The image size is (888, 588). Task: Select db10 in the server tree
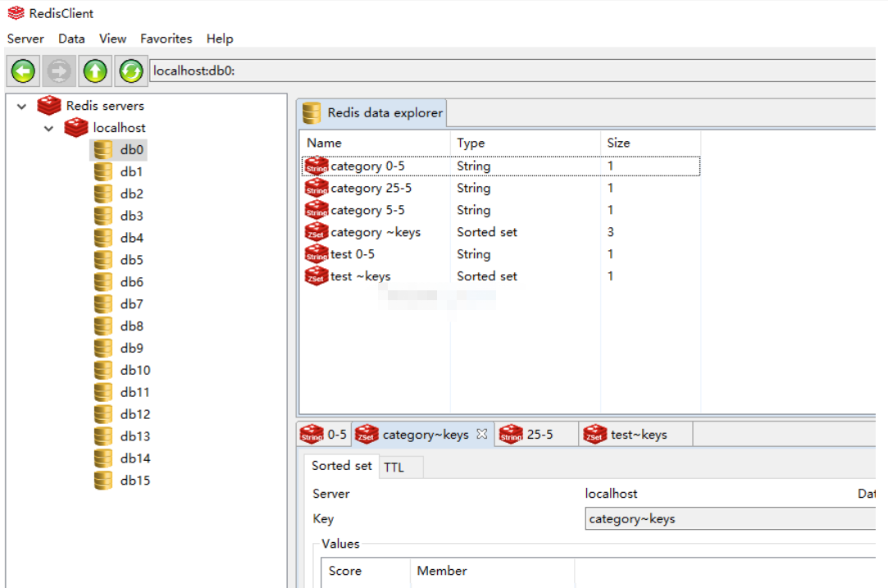pyautogui.click(x=134, y=371)
